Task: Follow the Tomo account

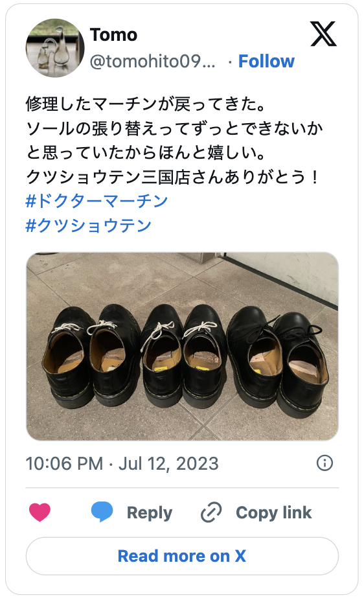Action: tap(266, 61)
